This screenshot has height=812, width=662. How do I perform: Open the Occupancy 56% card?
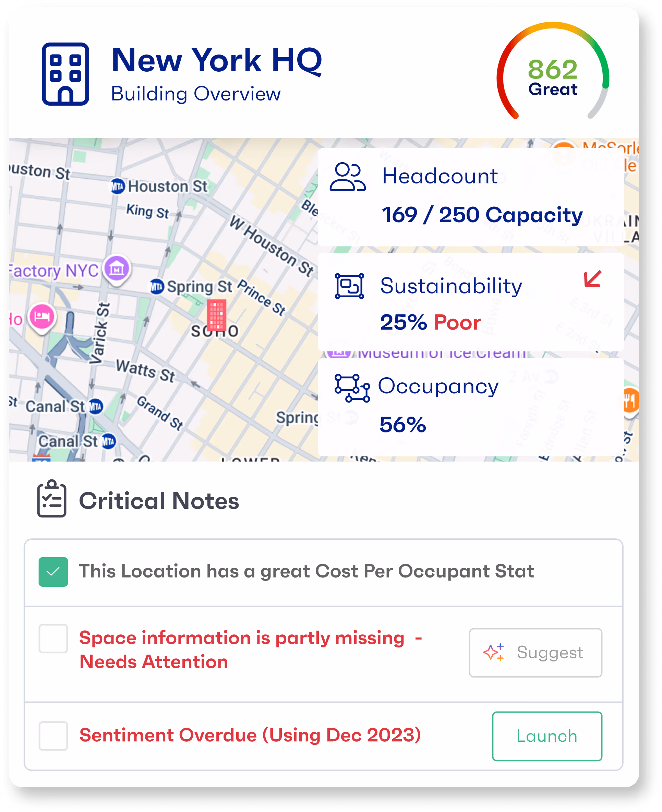[471, 407]
